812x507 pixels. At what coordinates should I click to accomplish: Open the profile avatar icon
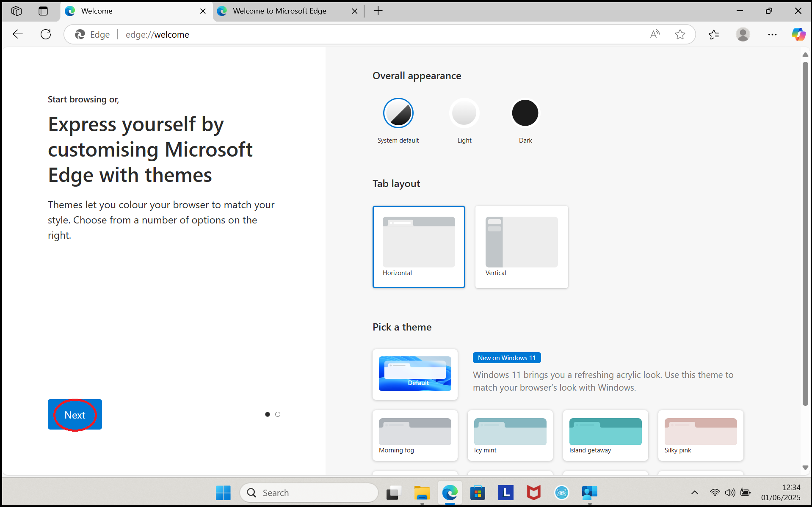[743, 34]
